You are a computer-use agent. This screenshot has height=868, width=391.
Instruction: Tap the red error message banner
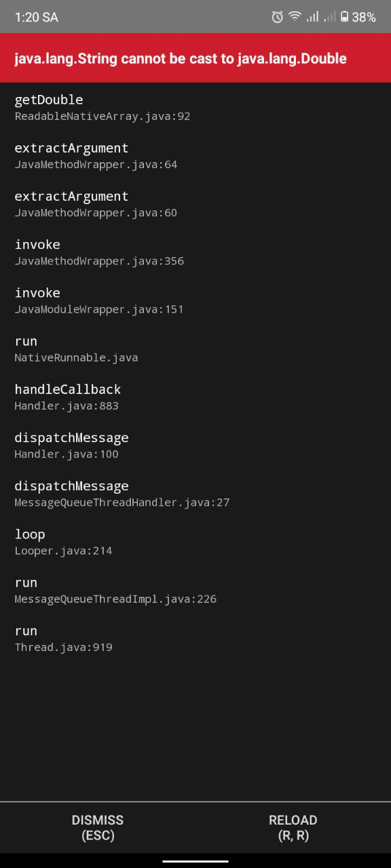click(x=195, y=58)
